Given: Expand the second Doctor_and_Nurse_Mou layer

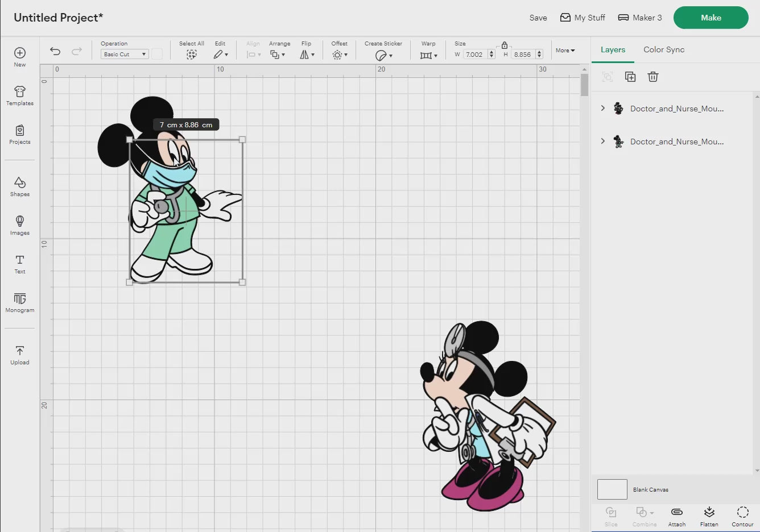Looking at the screenshot, I should [x=603, y=141].
